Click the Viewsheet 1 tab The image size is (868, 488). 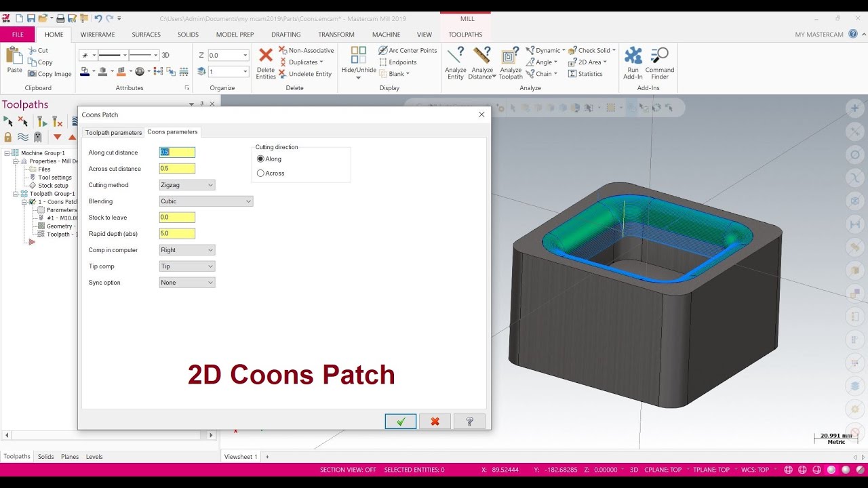pos(241,457)
